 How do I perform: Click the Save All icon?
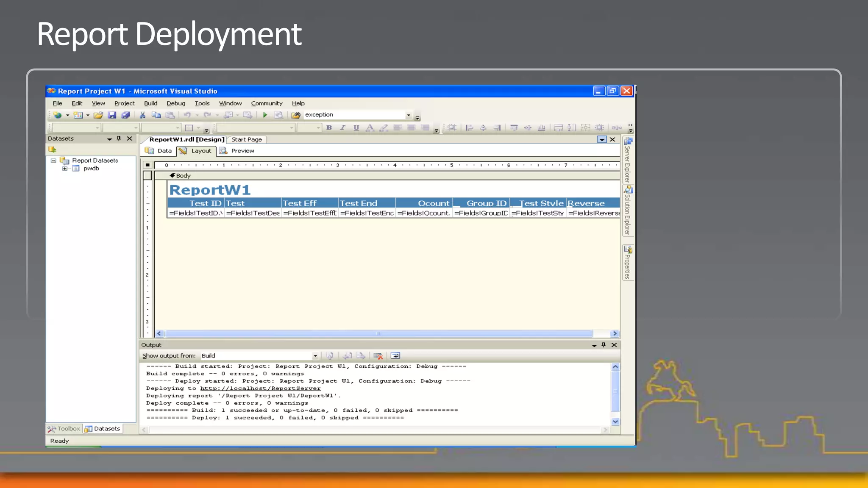(125, 115)
